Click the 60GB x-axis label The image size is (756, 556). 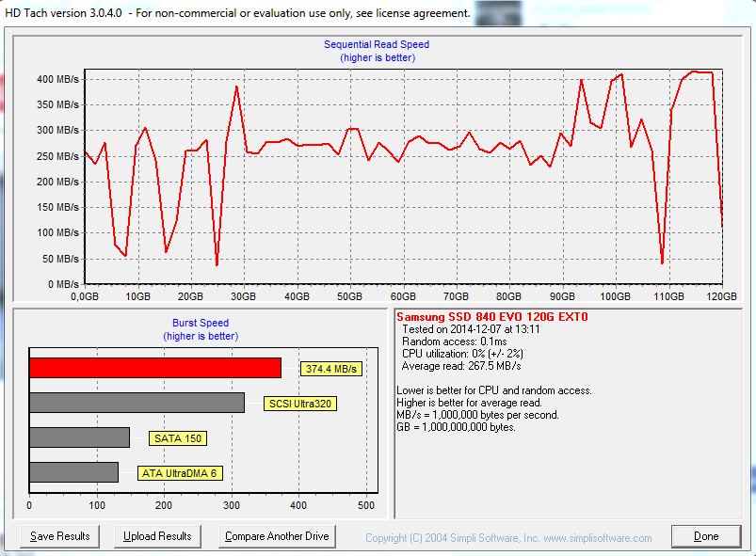(x=403, y=296)
